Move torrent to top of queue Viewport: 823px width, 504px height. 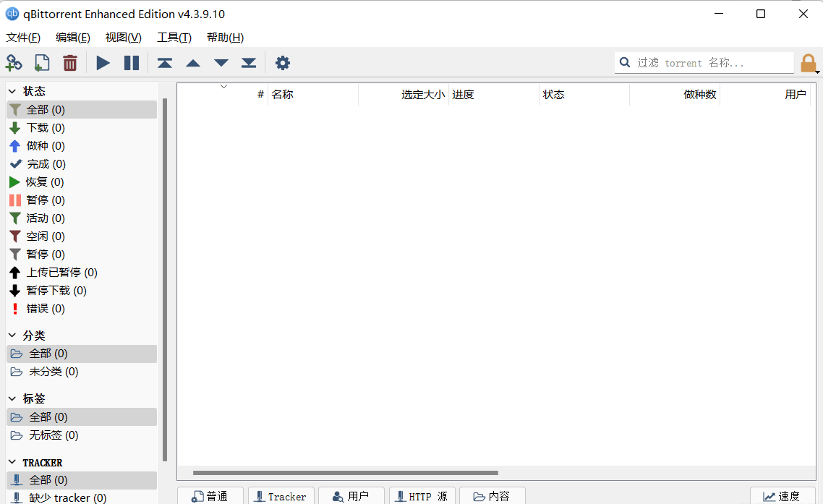(x=165, y=63)
